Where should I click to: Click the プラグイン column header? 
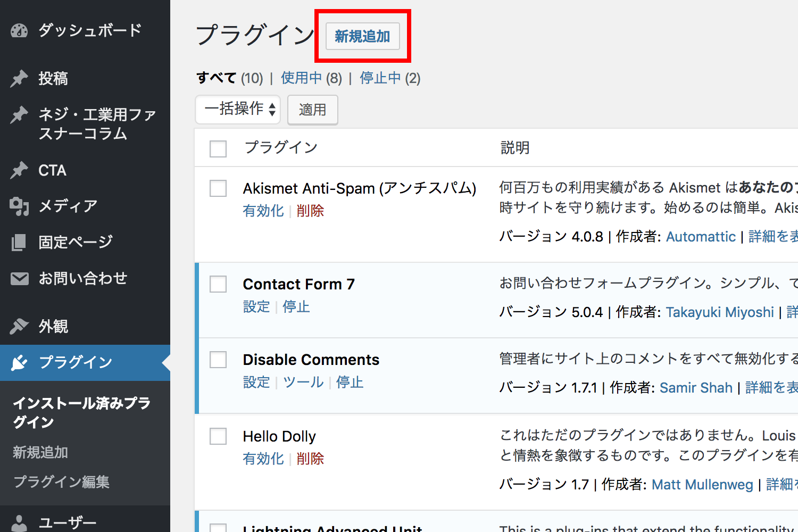[x=281, y=147]
